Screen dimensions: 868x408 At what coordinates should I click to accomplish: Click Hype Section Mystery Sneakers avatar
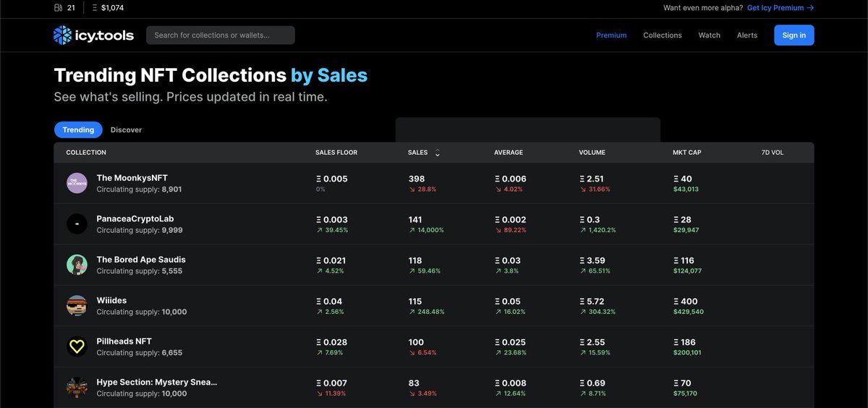(x=77, y=387)
